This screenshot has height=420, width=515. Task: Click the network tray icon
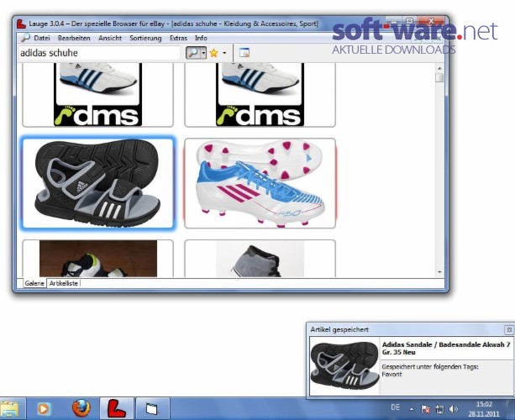tap(439, 409)
